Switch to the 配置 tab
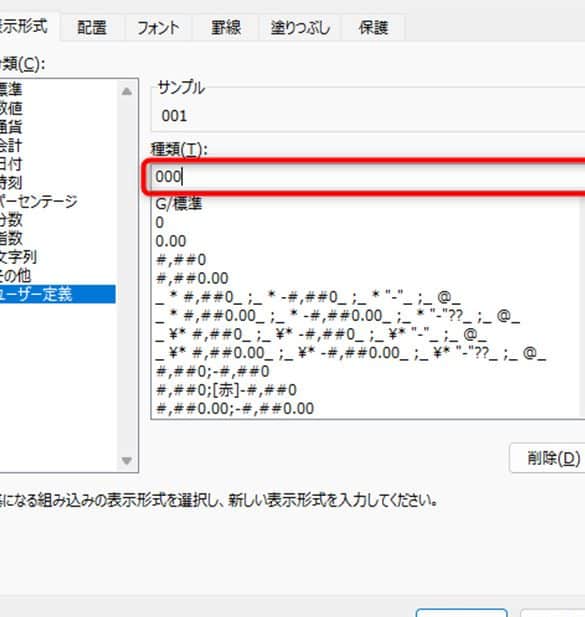Viewport: 585px width, 617px height. coord(92,27)
